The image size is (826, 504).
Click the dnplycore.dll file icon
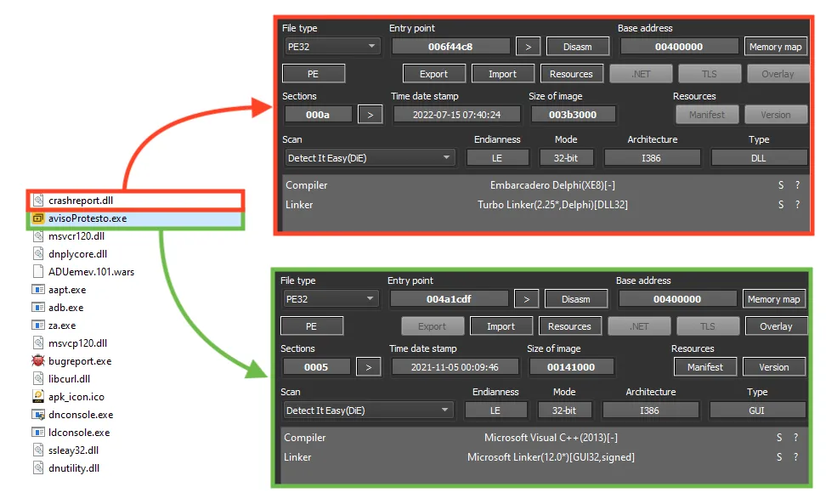pos(38,254)
